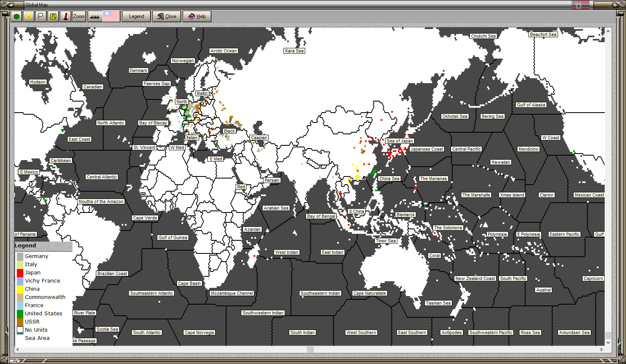The width and height of the screenshot is (626, 364).
Task: Click the Mozambique Channel label
Action: click(x=232, y=293)
